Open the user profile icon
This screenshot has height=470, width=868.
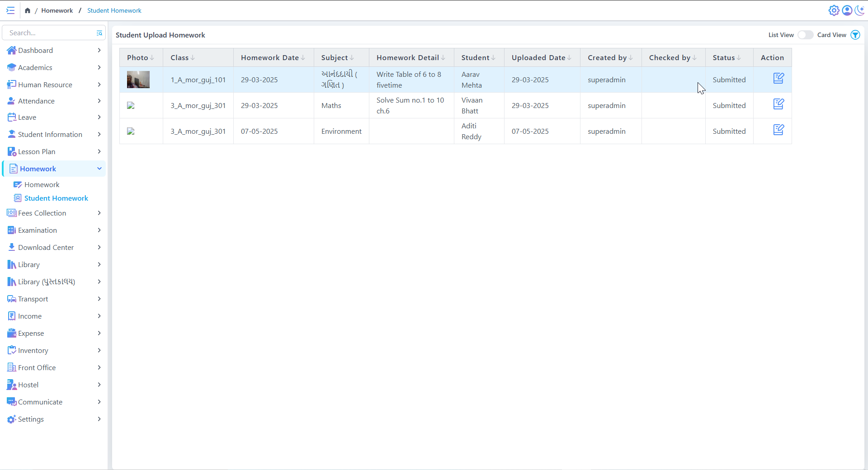click(847, 10)
